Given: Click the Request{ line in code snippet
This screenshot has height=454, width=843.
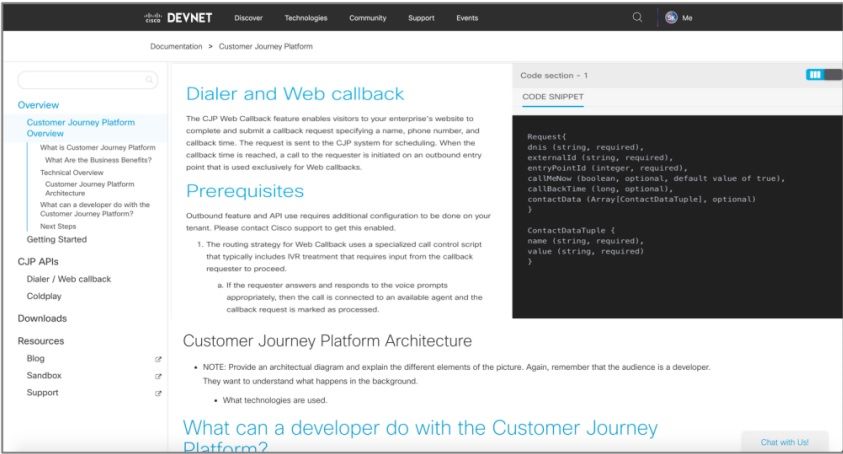Looking at the screenshot, I should pos(546,137).
